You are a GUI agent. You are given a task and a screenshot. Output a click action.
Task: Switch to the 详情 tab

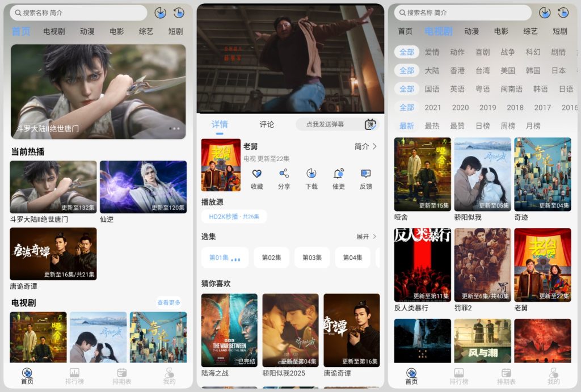[x=220, y=124]
